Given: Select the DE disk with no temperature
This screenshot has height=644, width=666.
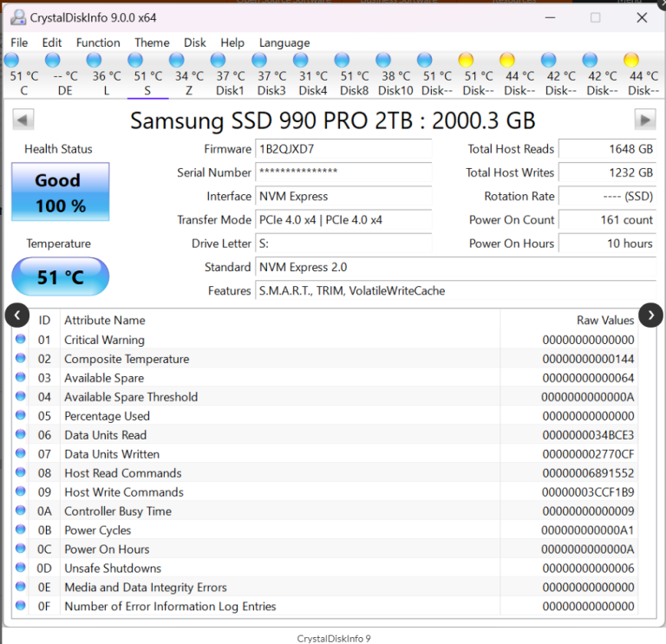Looking at the screenshot, I should 53,60.
